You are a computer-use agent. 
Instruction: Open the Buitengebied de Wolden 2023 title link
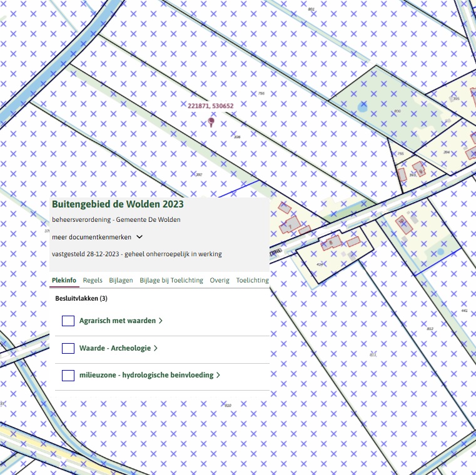[118, 204]
